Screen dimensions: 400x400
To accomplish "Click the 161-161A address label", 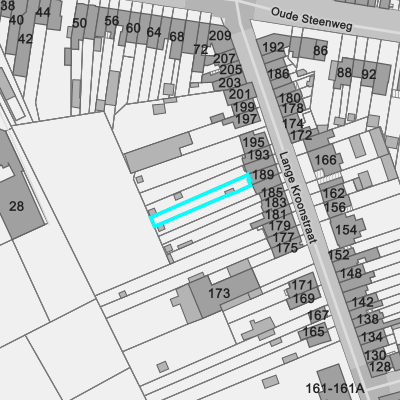I will [334, 388].
